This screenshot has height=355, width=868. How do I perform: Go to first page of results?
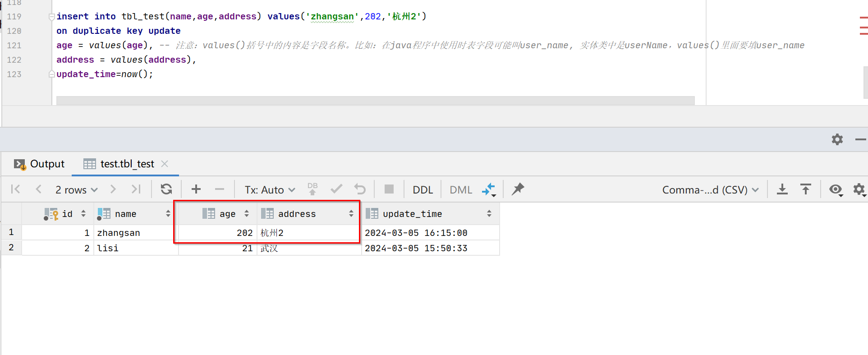[15, 189]
